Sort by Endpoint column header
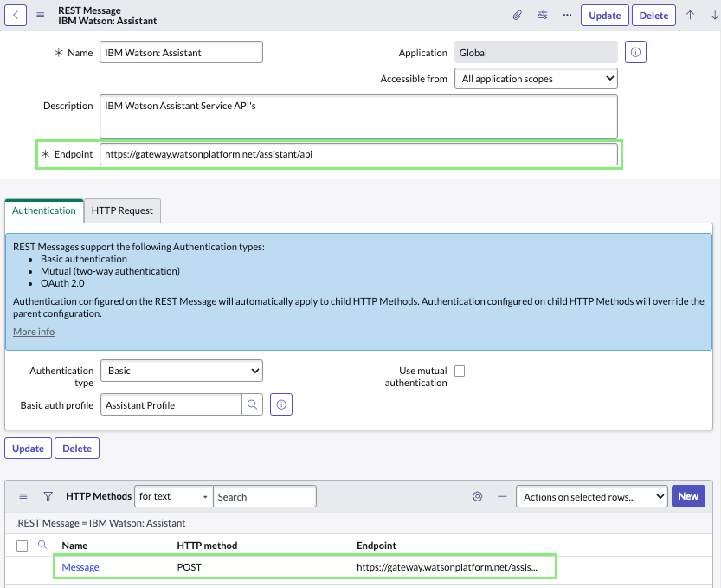Screen dimensions: 721x588 [x=377, y=546]
